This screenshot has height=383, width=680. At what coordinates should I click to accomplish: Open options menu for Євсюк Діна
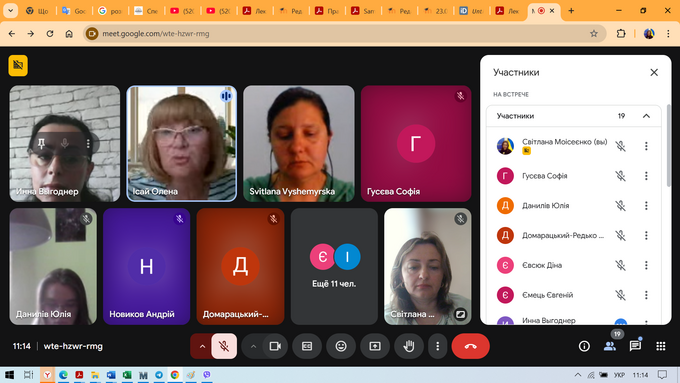pos(646,265)
